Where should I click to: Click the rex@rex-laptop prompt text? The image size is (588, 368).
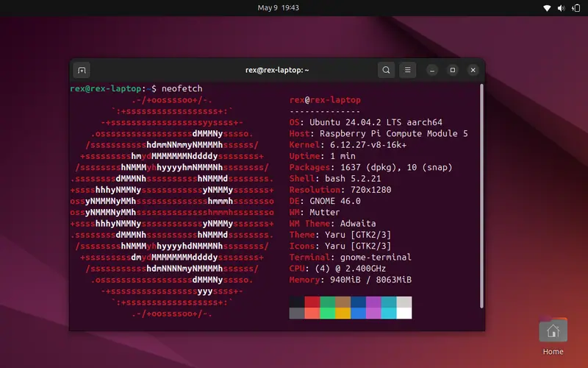pyautogui.click(x=105, y=88)
